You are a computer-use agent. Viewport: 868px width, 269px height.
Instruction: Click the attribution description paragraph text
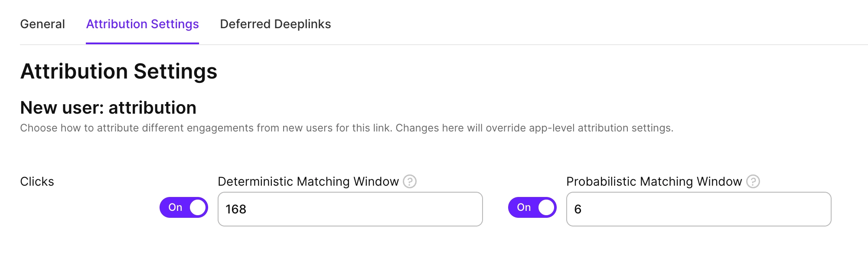[x=347, y=128]
